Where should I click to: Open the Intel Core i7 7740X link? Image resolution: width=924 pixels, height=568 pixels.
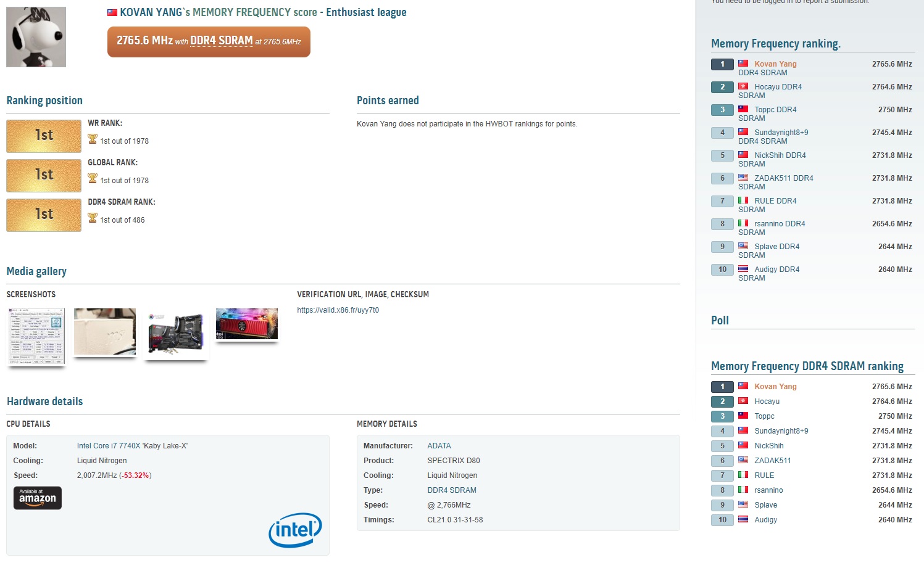click(x=132, y=445)
